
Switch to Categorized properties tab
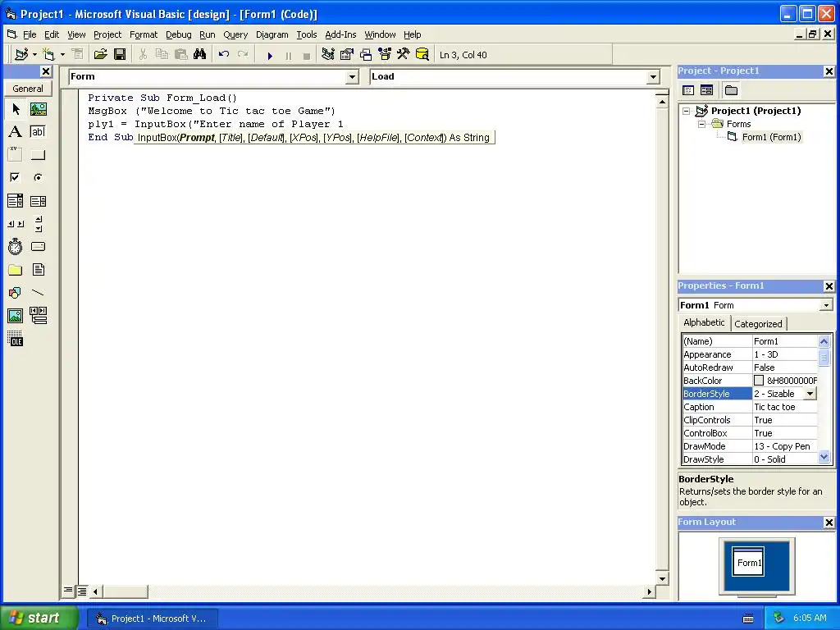click(x=758, y=324)
